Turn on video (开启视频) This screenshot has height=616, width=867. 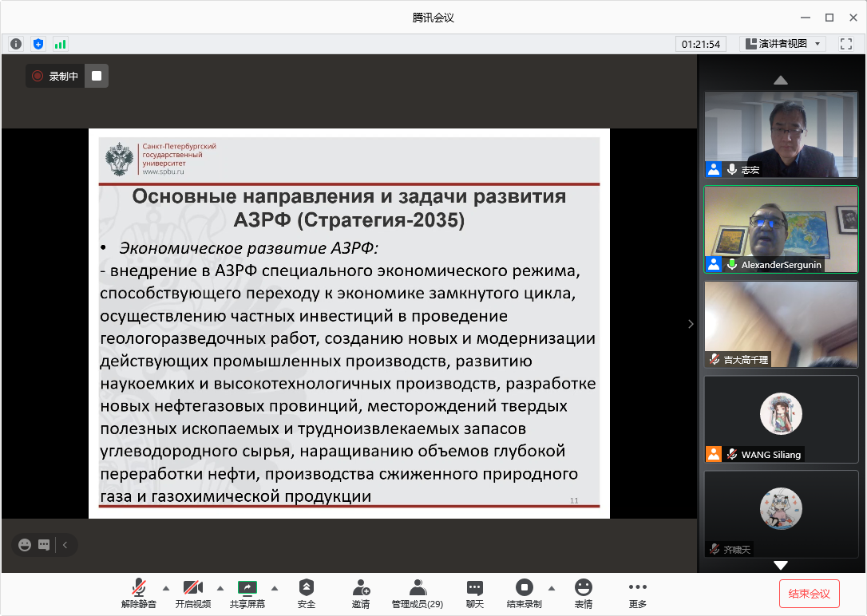(x=193, y=594)
